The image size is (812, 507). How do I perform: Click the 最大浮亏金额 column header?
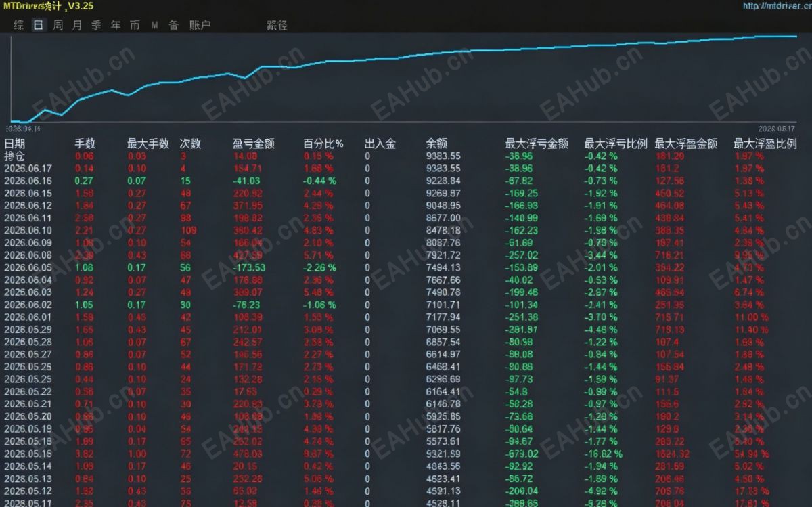pos(537,144)
